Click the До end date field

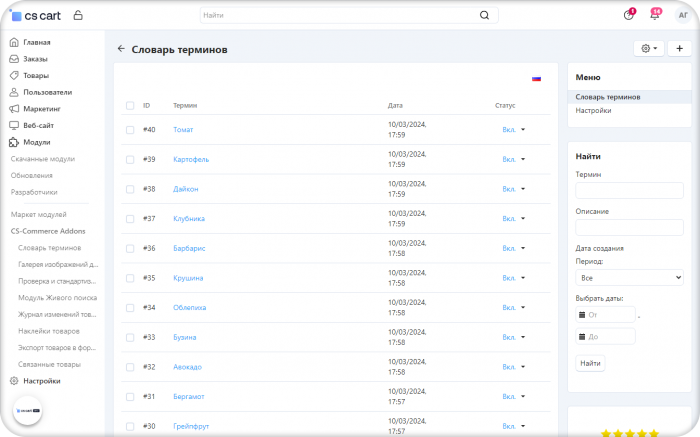click(605, 337)
